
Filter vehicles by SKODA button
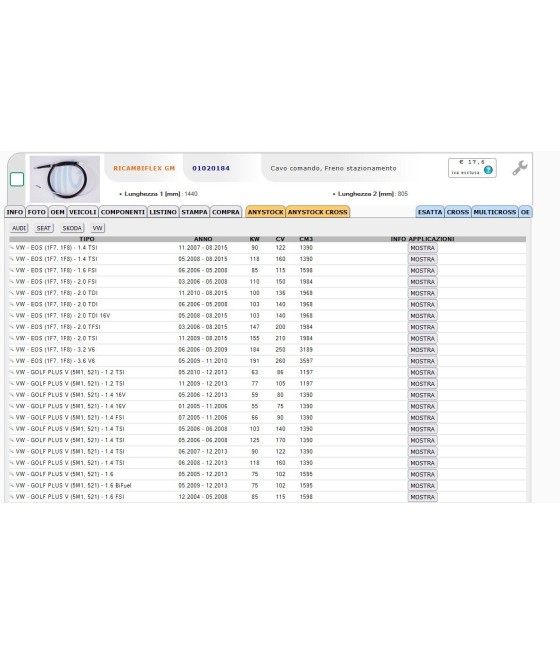(72, 228)
